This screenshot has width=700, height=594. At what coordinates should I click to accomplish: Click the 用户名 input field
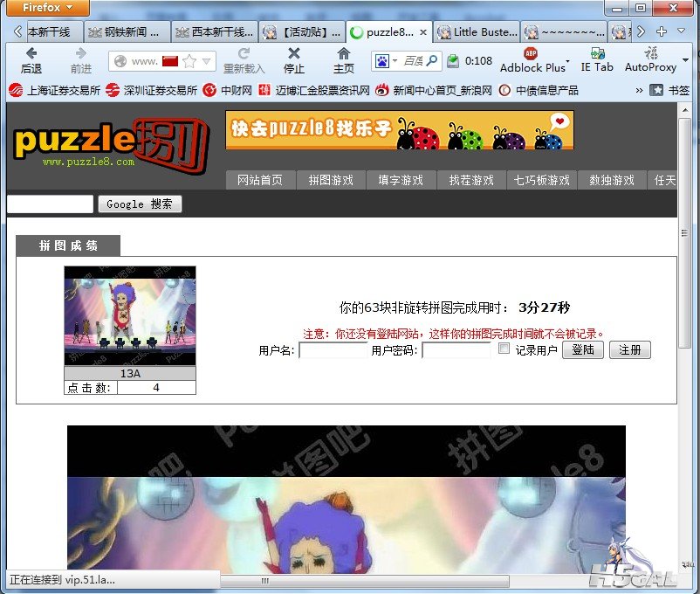point(333,350)
